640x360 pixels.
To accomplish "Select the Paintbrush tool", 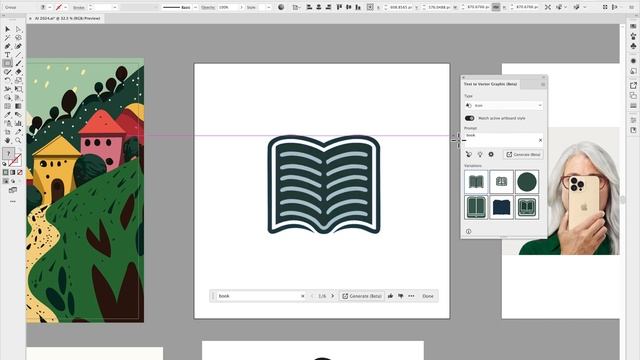I will (x=18, y=63).
